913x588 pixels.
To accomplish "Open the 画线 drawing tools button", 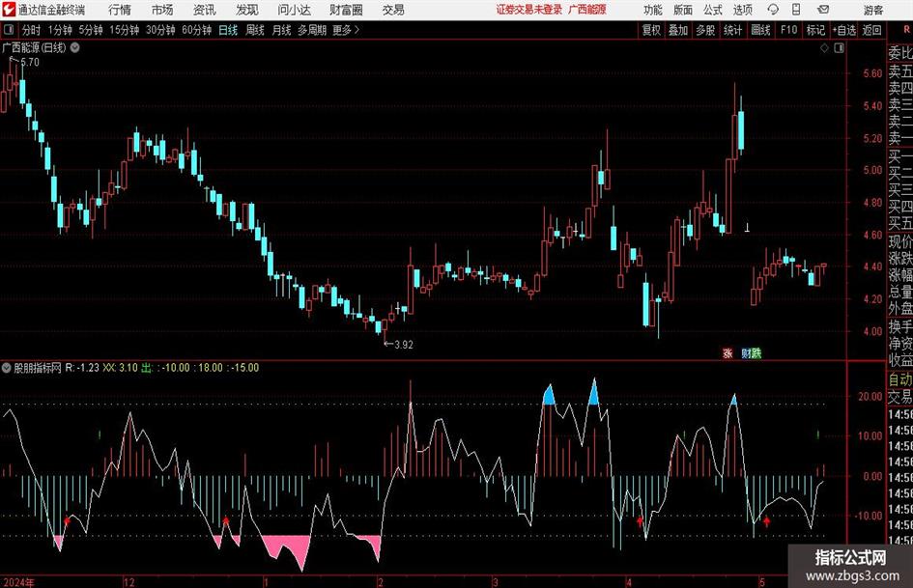I will point(760,30).
